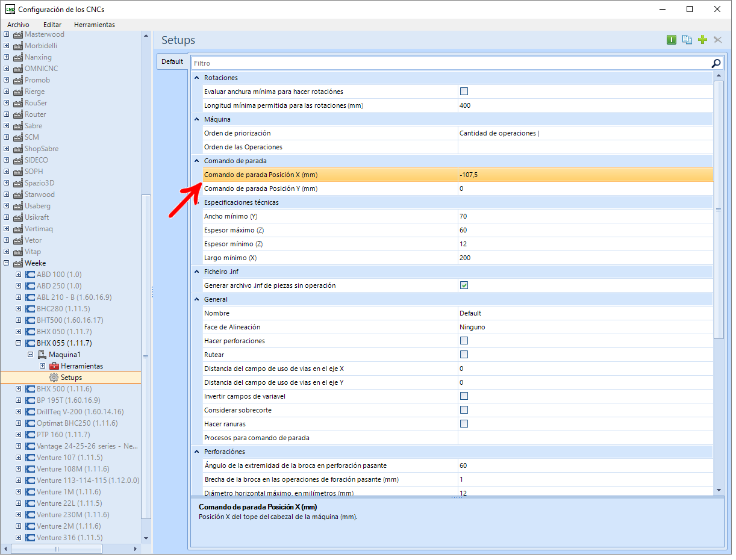Screen dimensions: 736x560
Task: Click the Setups gear icon in tree
Action: click(54, 378)
